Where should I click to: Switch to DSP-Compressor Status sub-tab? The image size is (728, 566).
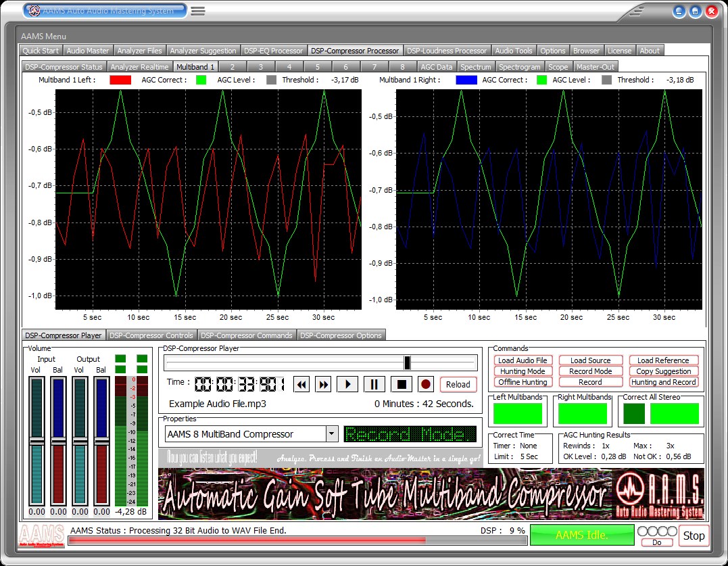[x=64, y=67]
